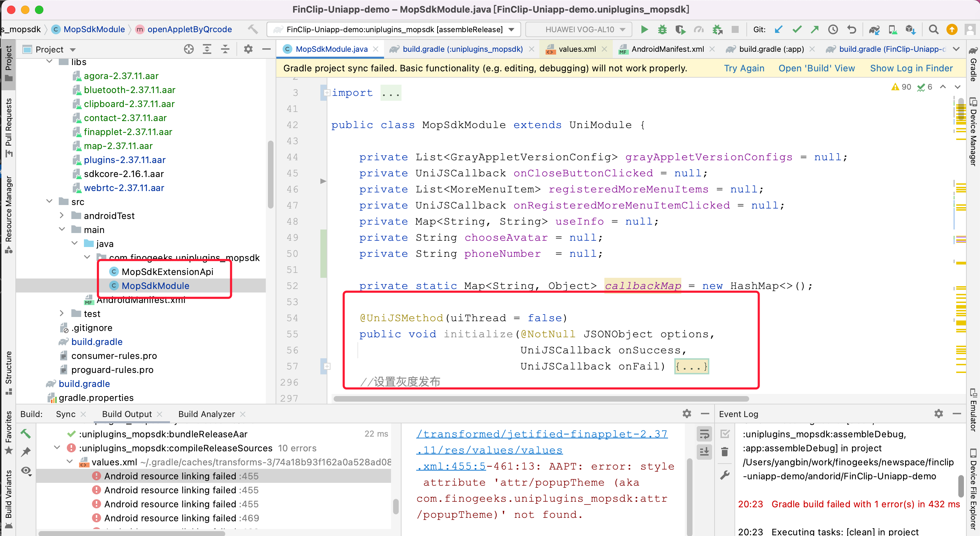
Task: Click the Select Opened File crosshair icon
Action: tap(189, 49)
